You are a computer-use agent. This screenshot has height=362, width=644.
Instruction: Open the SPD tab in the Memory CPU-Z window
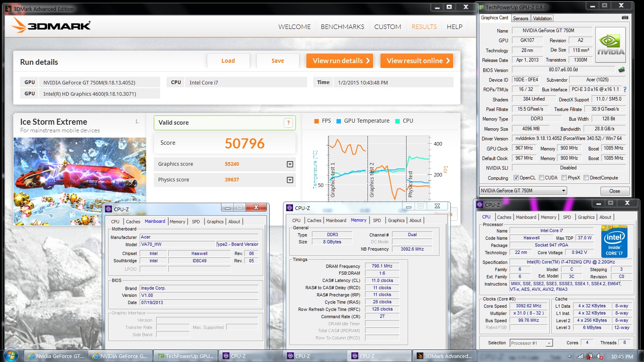point(377,220)
